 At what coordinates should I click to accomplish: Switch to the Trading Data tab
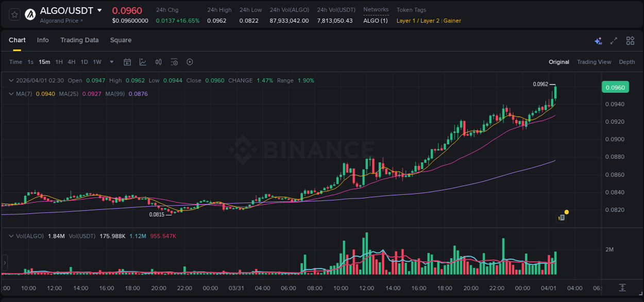[x=79, y=40]
